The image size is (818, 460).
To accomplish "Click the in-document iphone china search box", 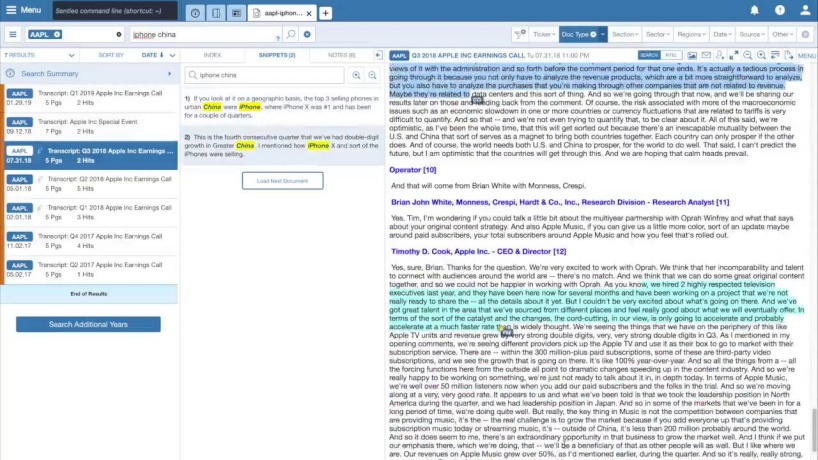I will (264, 75).
